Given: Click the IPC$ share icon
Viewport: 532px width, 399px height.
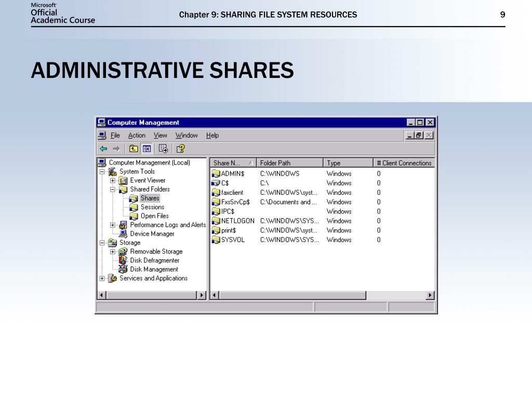Looking at the screenshot, I should tap(216, 211).
